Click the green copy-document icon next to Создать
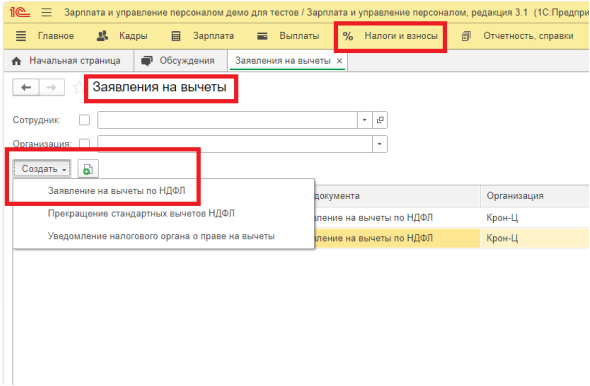 tap(88, 169)
